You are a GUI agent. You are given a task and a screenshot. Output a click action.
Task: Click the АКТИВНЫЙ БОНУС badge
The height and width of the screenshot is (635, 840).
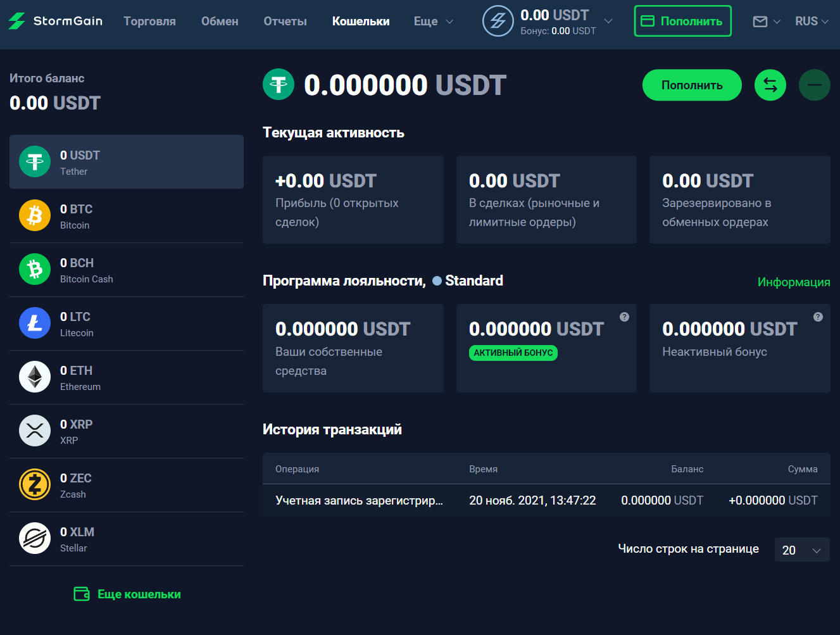513,353
